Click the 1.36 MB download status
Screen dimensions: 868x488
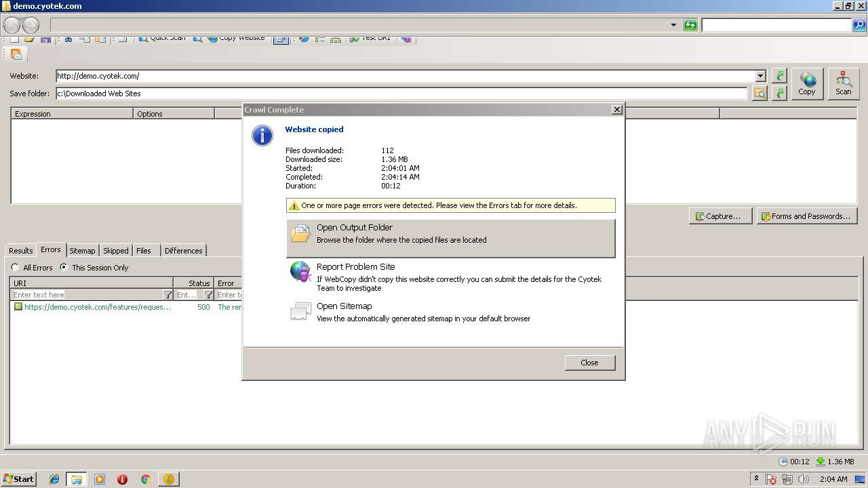click(x=835, y=462)
